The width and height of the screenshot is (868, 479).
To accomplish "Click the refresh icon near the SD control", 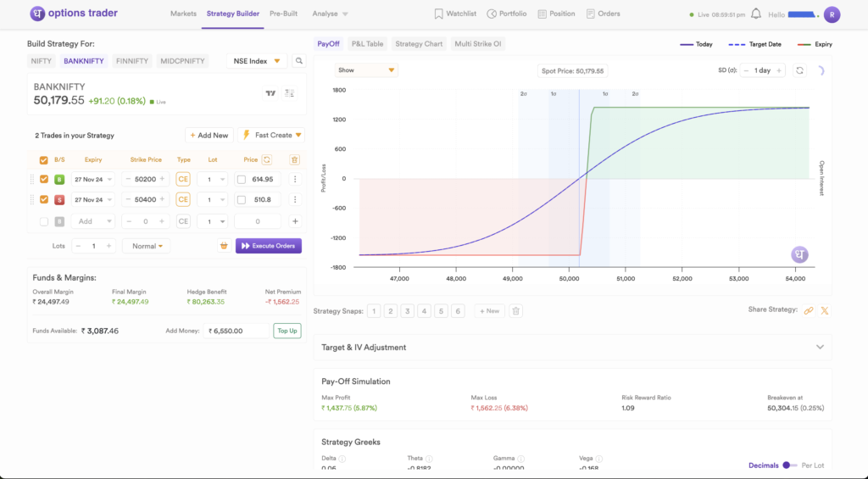I will (x=799, y=70).
